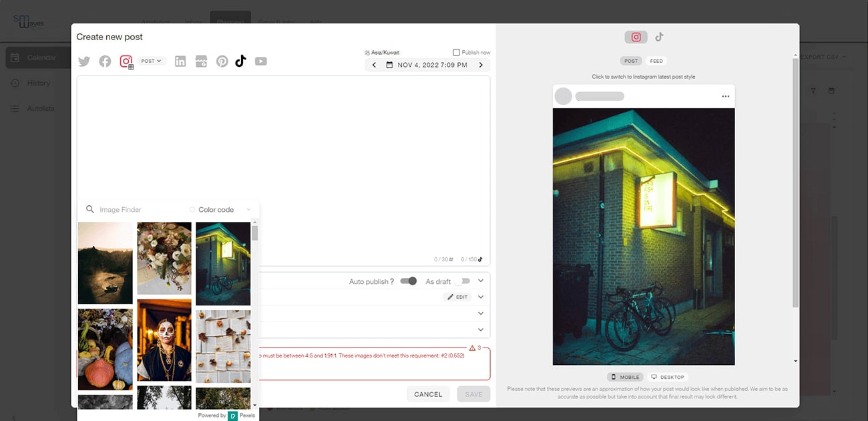Click the Pexels logo
The width and height of the screenshot is (868, 421).
(233, 416)
